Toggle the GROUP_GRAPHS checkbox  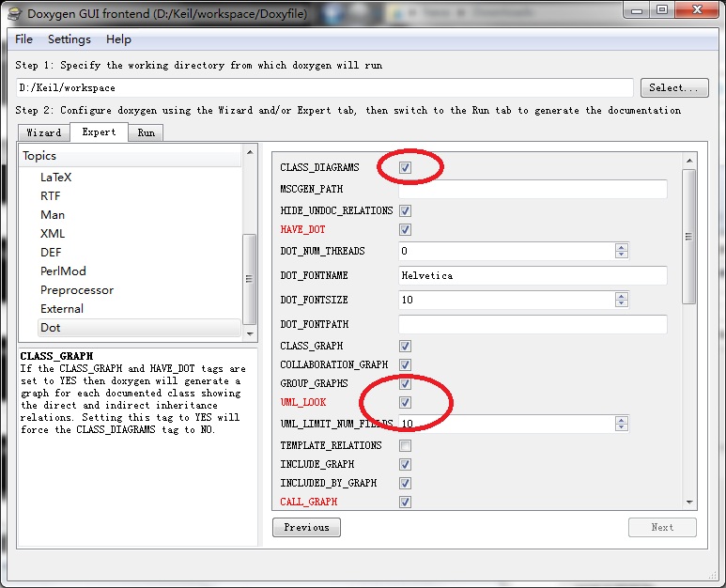point(405,383)
